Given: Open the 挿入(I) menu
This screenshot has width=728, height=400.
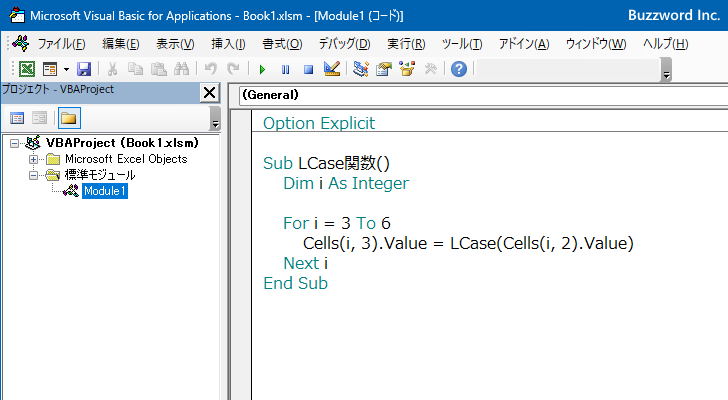Looking at the screenshot, I should coord(228,44).
